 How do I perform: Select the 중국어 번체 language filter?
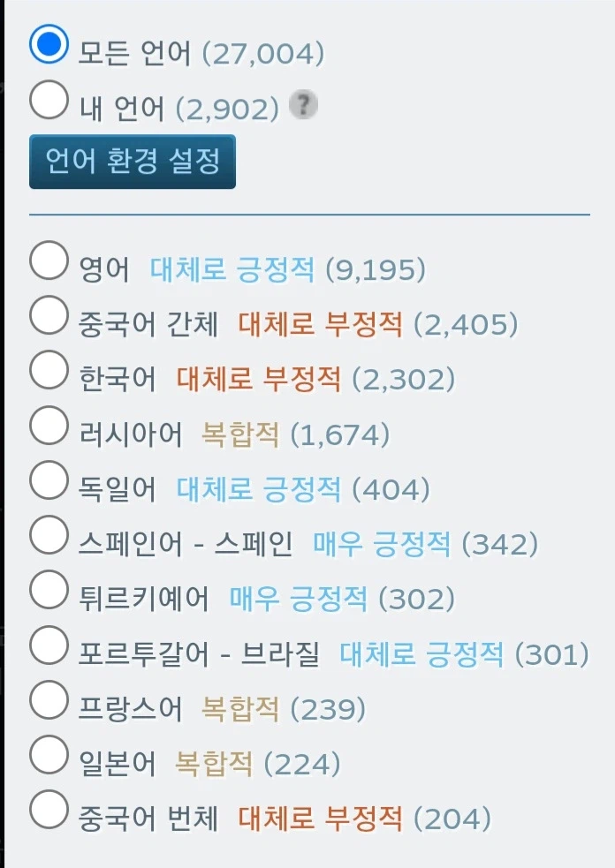[49, 805]
